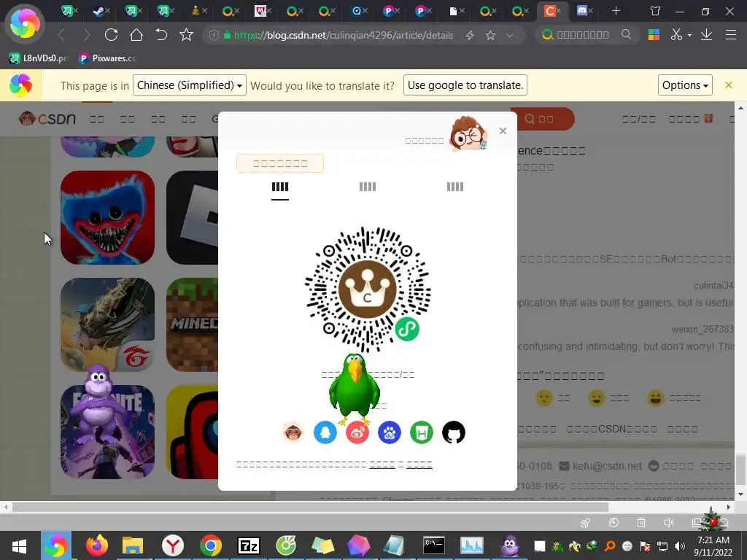Click the Huggy Wuggy game thumbnail

[x=108, y=217]
